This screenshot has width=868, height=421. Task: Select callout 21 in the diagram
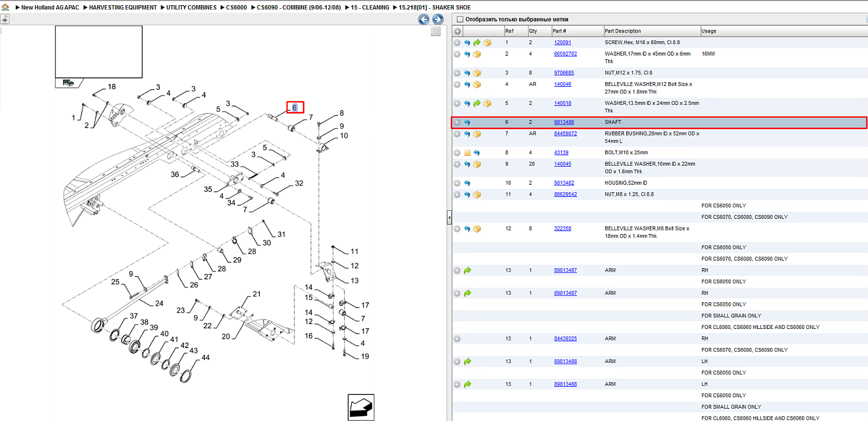click(256, 294)
